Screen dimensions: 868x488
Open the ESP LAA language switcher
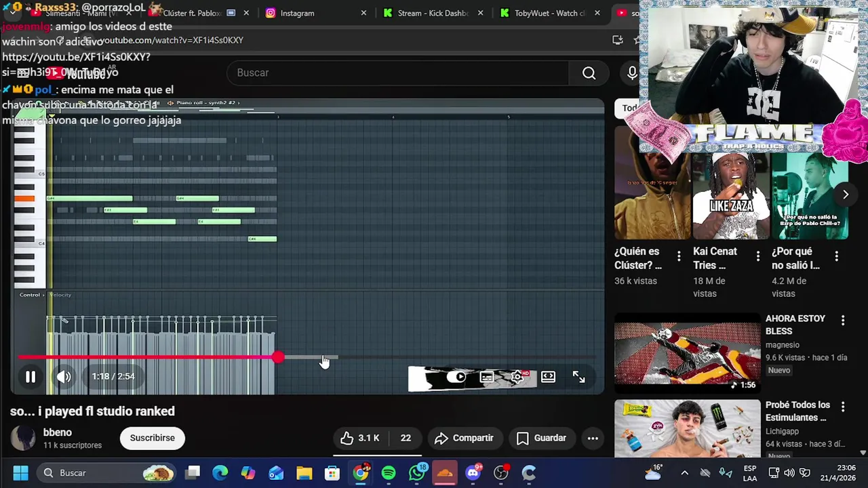[749, 473]
